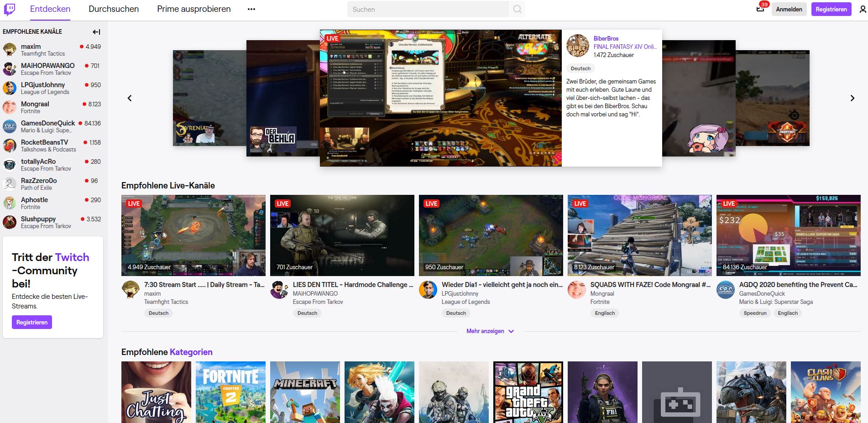Click 'Mario & Luigi: Superstar Saga' game link

776,302
